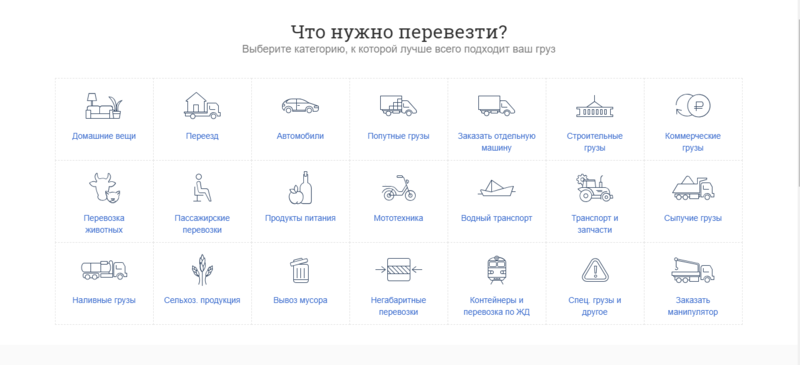Select the house-on-truck moving icon

click(202, 106)
